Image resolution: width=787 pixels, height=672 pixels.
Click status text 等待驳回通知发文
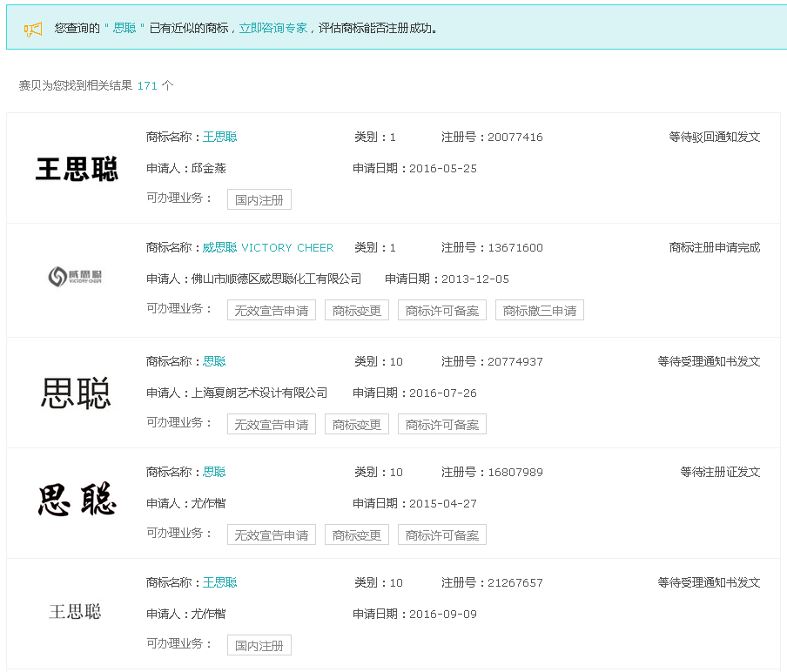point(715,137)
